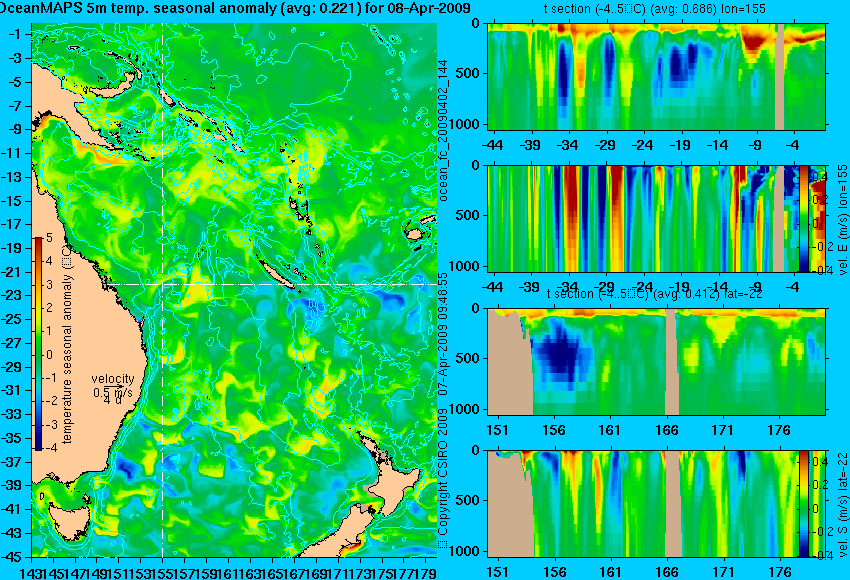Screen dimensions: 850x580
Task: Click the '0' value on the vel. S colour bar
Action: (x=815, y=508)
